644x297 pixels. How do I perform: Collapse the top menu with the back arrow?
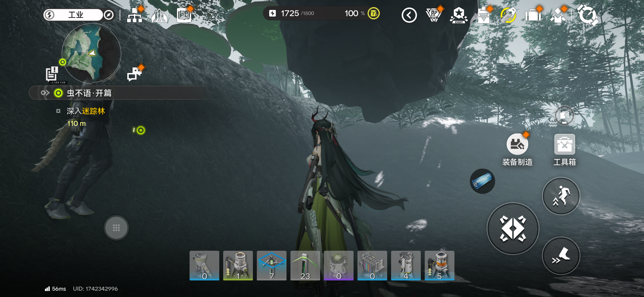(x=409, y=15)
